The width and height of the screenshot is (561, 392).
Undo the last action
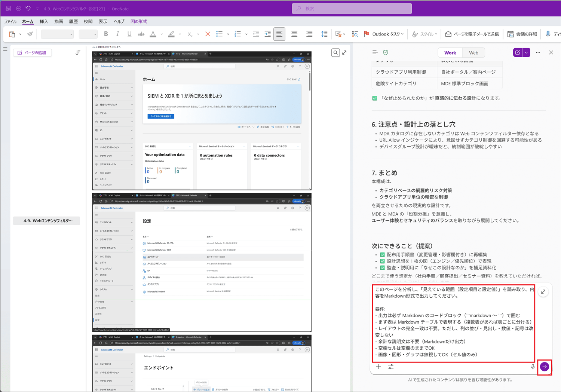click(x=28, y=8)
